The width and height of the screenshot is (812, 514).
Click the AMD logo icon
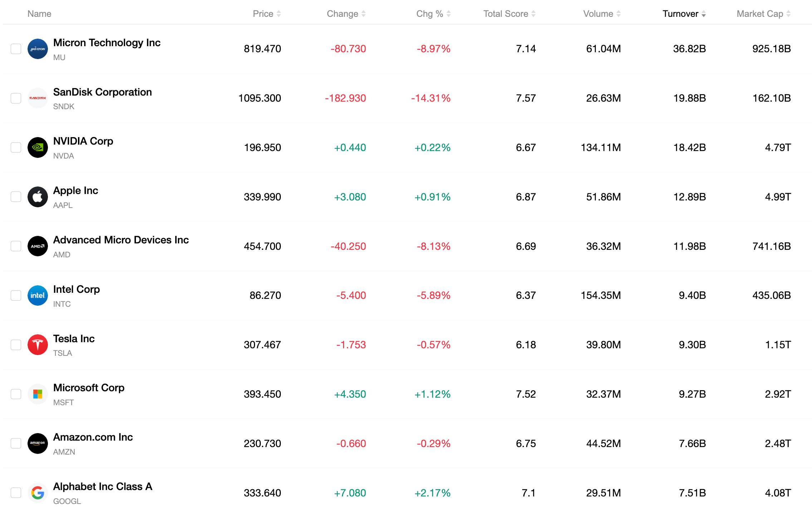coord(38,246)
